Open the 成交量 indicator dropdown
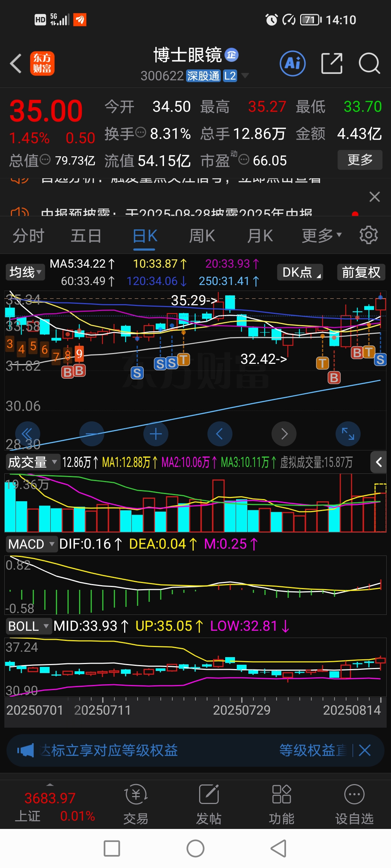The width and height of the screenshot is (391, 868). (x=33, y=462)
